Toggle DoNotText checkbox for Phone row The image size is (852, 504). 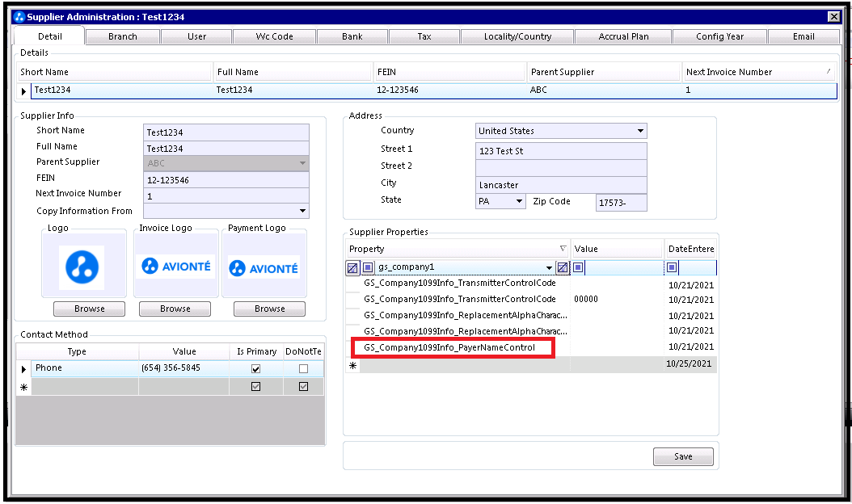(304, 369)
